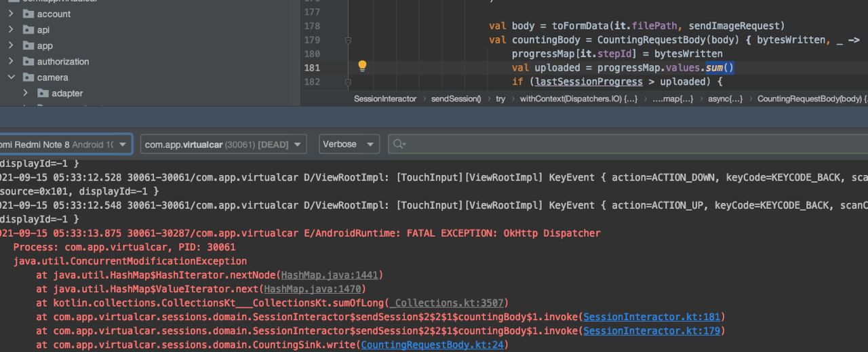This screenshot has width=868, height=352.
Task: Click the ....map{...} breadcrumb
Action: click(673, 99)
